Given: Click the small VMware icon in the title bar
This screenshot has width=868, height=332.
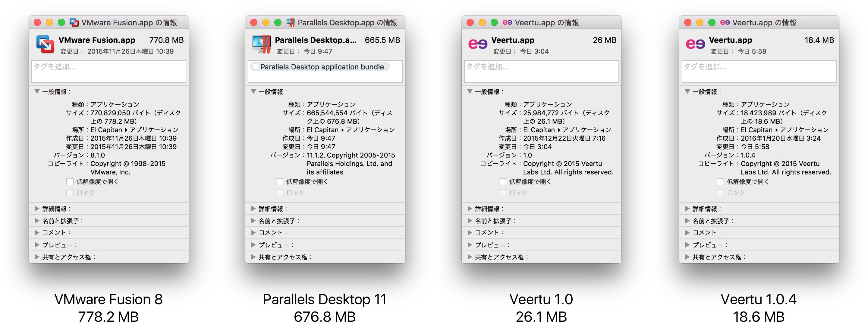Looking at the screenshot, I should 74,22.
